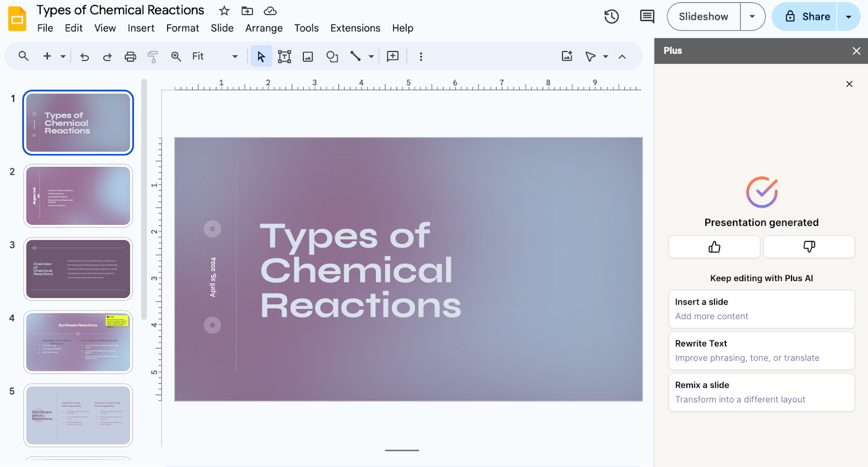Undo the last action
This screenshot has height=467, width=868.
[85, 56]
